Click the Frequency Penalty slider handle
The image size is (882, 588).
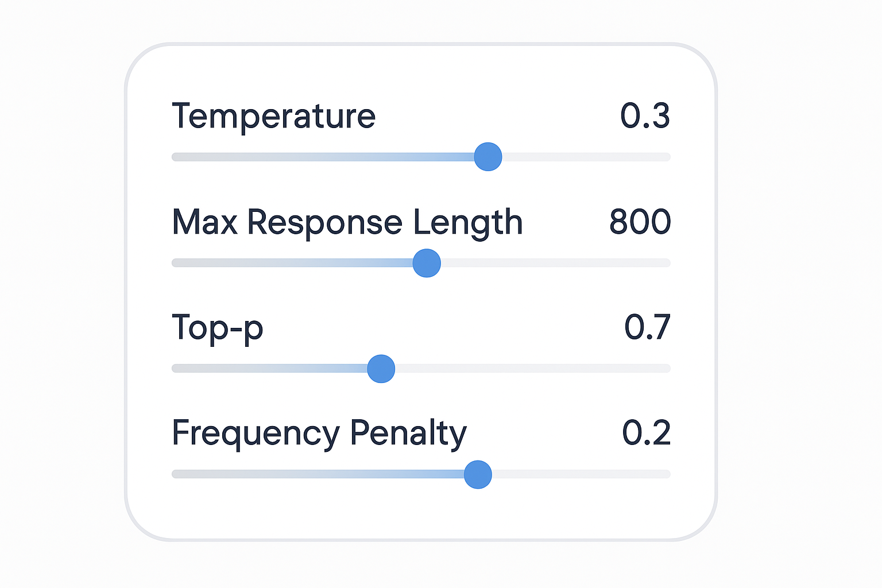tap(478, 474)
